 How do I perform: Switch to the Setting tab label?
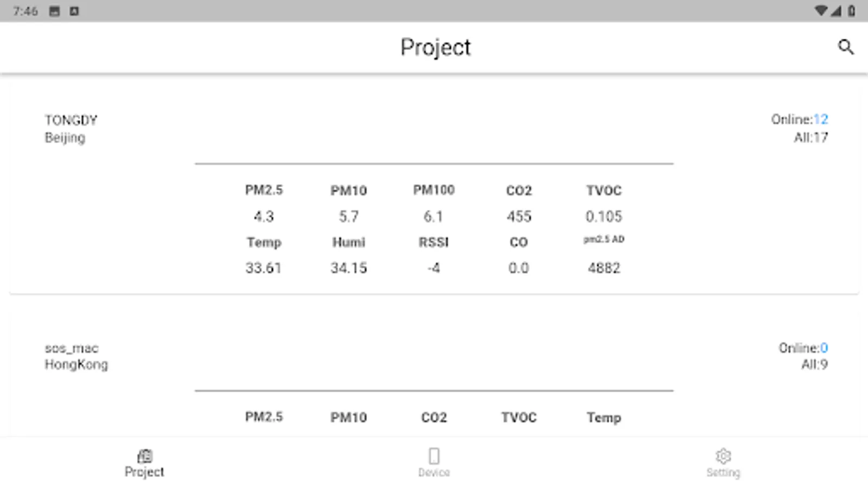click(723, 473)
